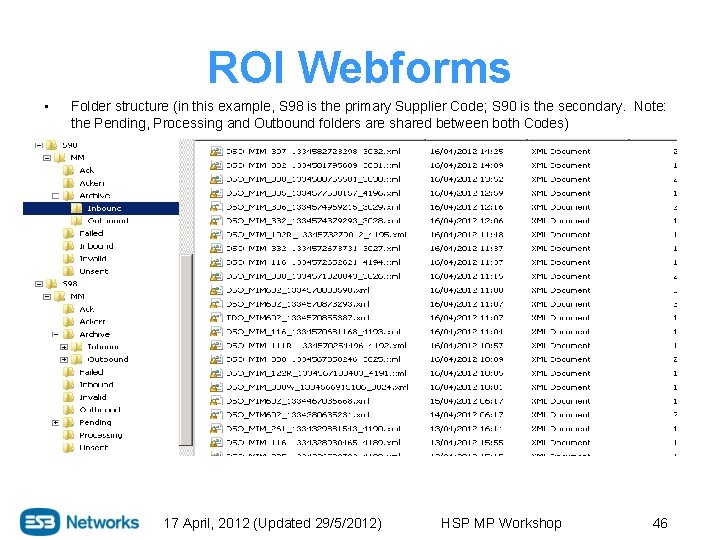Click Ack folder icon under S98
The height and width of the screenshot is (540, 720).
pyautogui.click(x=68, y=309)
